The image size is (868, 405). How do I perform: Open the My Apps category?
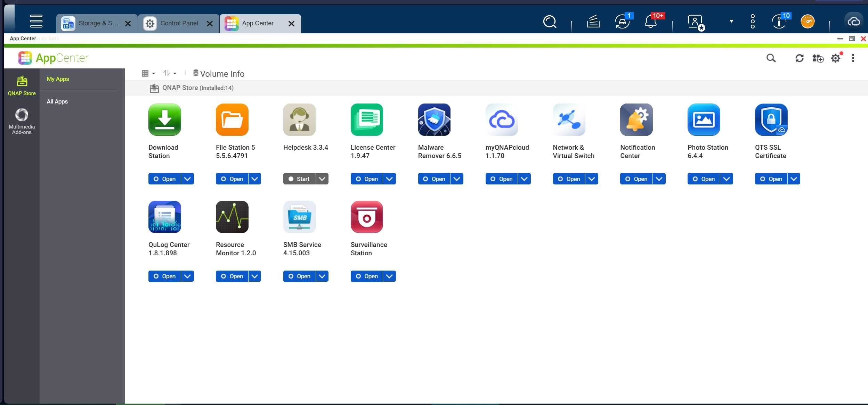point(58,79)
